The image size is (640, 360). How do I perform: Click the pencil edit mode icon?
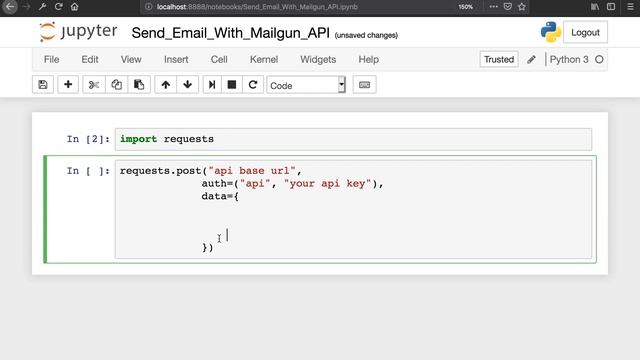531,60
